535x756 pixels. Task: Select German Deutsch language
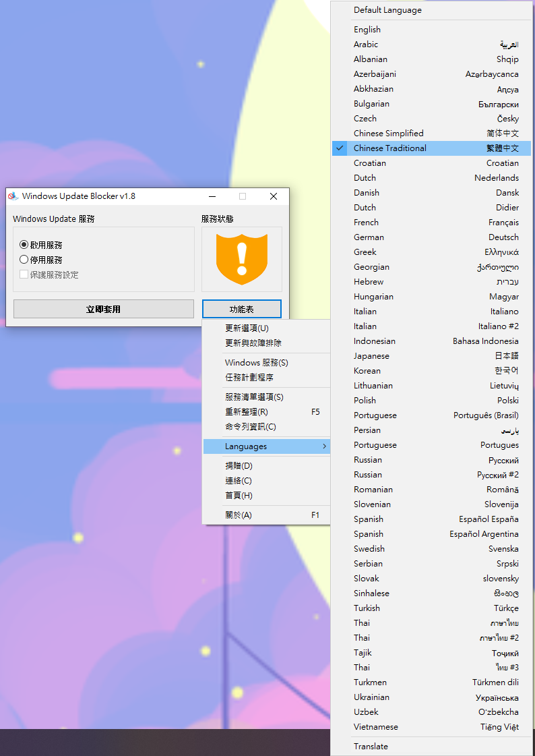[431, 237]
